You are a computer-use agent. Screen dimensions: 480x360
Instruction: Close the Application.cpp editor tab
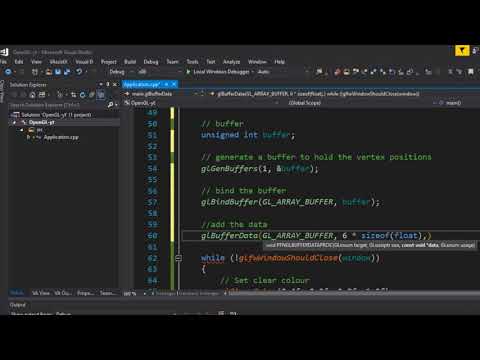click(174, 85)
